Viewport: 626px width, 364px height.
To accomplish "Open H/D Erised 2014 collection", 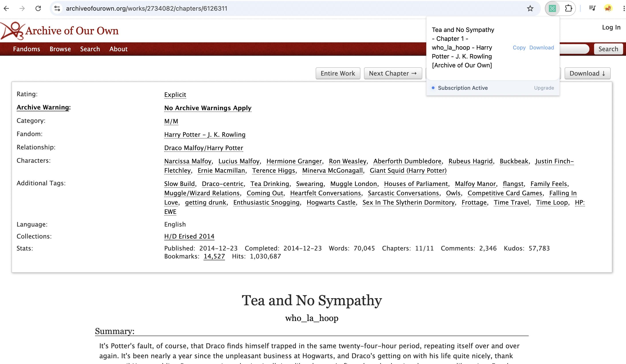I will pos(189,236).
